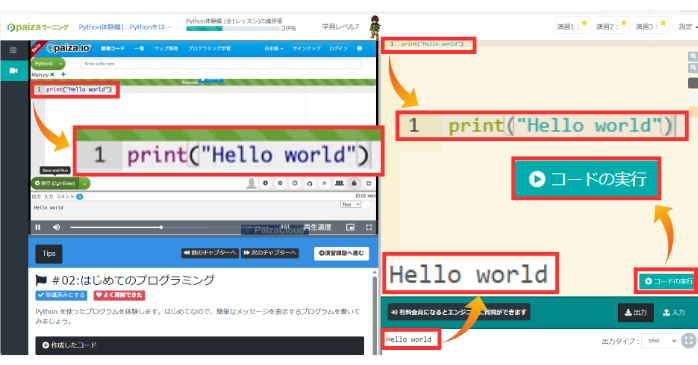The width and height of the screenshot is (698, 365).
Task: Open the 設定 settings dropdown
Action: pos(687,27)
